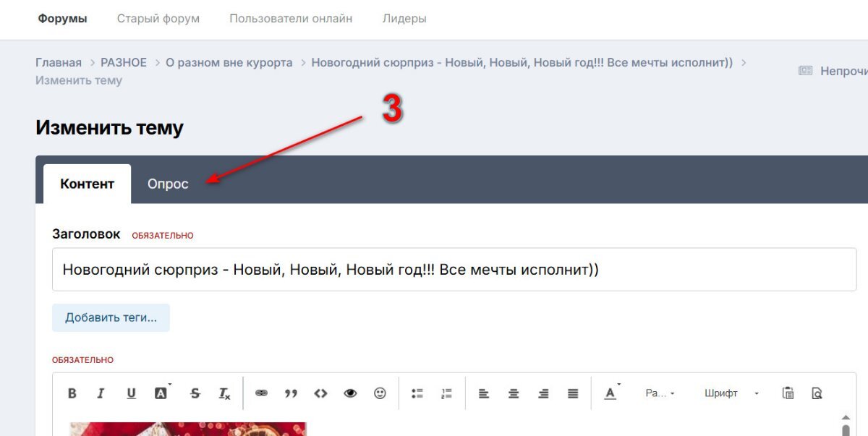This screenshot has height=436, width=868.
Task: Open the text color picker
Action: pos(611,393)
